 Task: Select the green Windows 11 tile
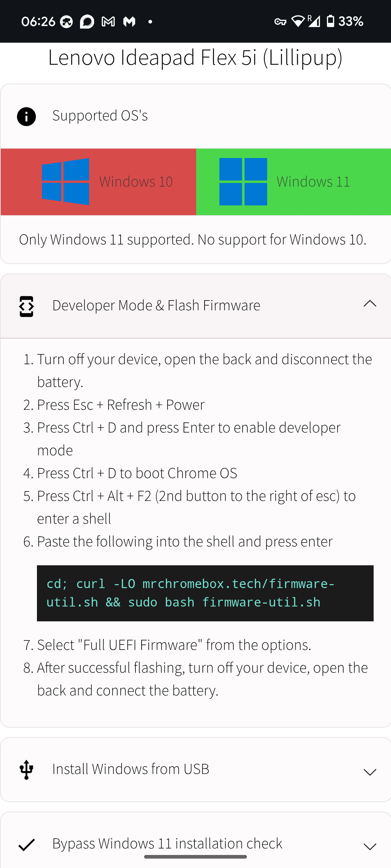(x=294, y=182)
